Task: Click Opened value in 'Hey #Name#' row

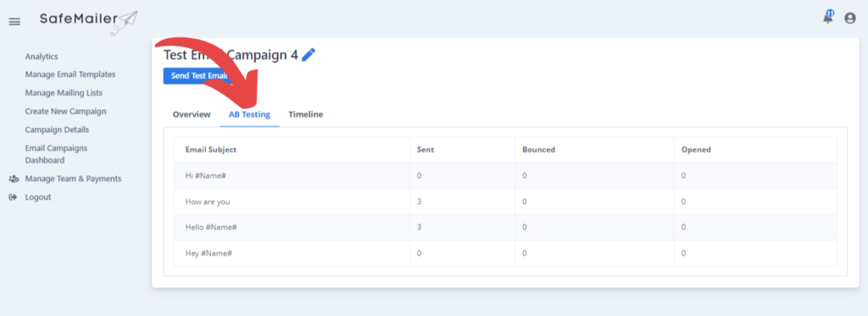Action: (x=684, y=253)
